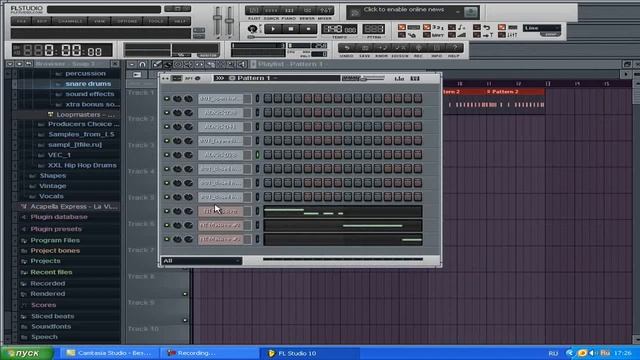Open the OPTIONS menu
The width and height of the screenshot is (640, 360).
tap(127, 21)
